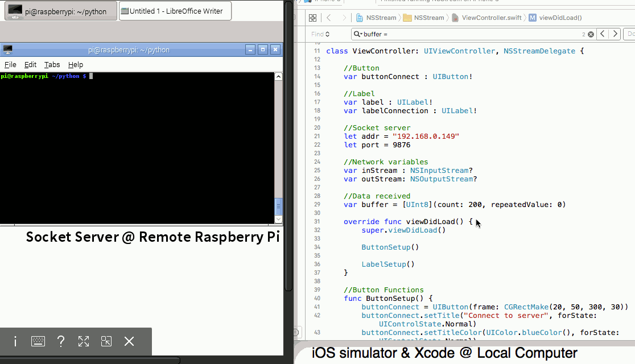This screenshot has height=364, width=635.
Task: Click the terminal prompt line
Action: click(x=47, y=76)
